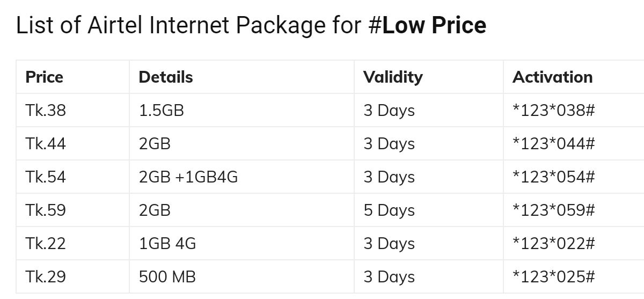Select the Tk.29 price cell

tap(46, 277)
